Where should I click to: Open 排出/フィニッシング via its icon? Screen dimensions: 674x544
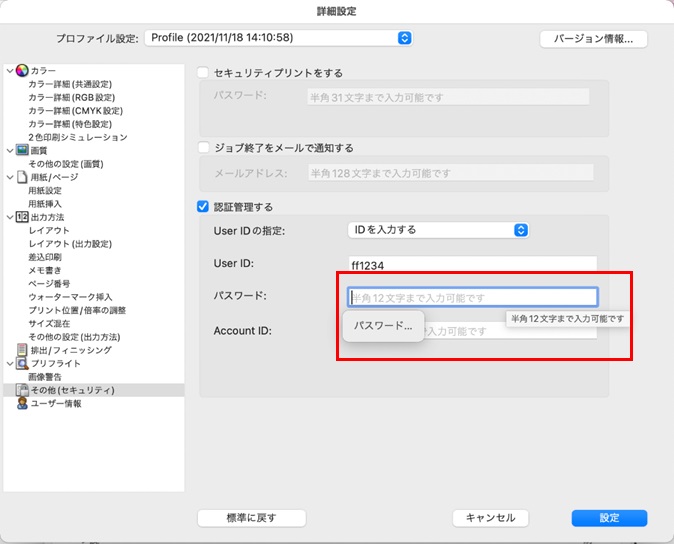pos(22,350)
